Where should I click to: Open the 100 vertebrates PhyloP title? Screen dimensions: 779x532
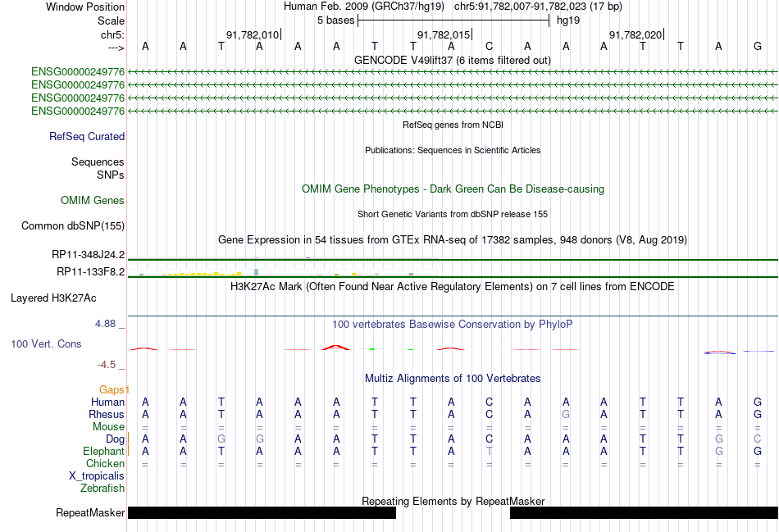click(452, 325)
